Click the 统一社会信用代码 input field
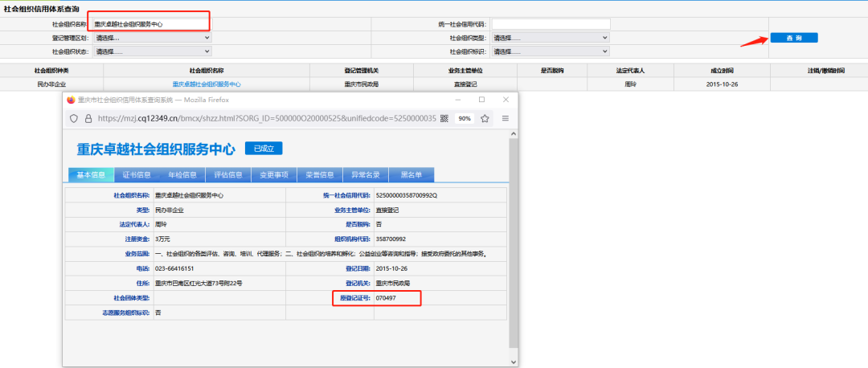Image resolution: width=868 pixels, height=368 pixels. [x=551, y=24]
